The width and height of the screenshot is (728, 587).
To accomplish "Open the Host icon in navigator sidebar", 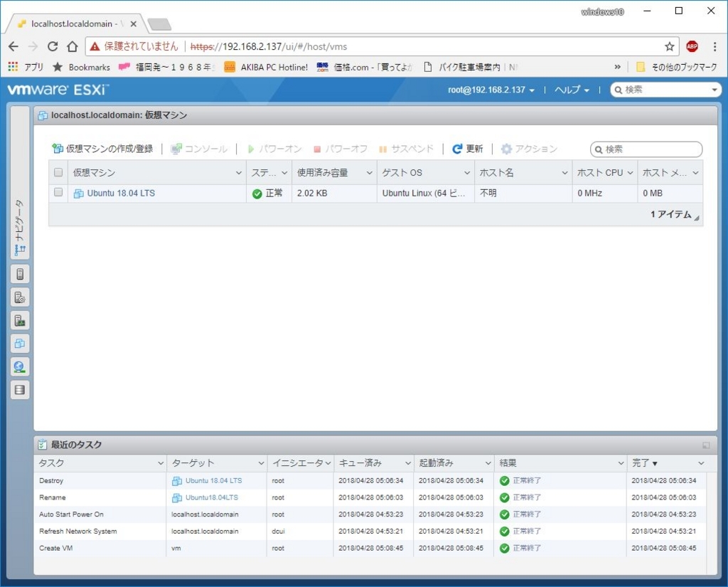I will point(20,274).
